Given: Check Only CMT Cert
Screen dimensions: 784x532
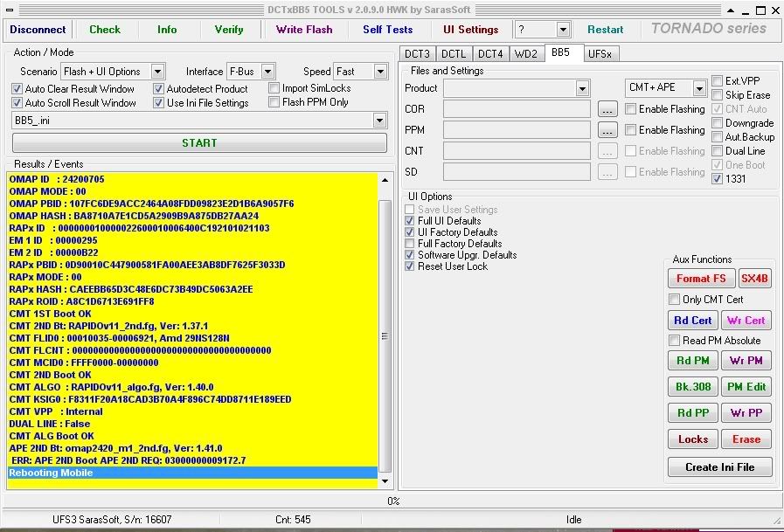Looking at the screenshot, I should pos(675,300).
